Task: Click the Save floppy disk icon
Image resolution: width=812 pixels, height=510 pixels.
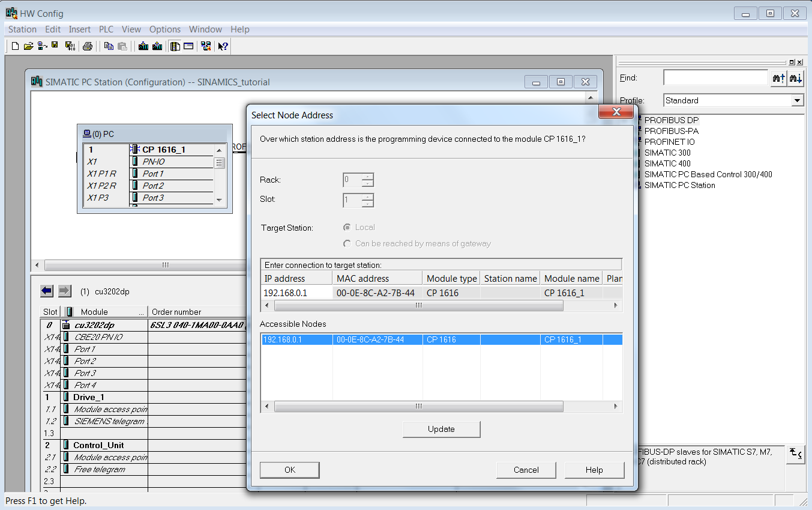Action: pos(55,46)
